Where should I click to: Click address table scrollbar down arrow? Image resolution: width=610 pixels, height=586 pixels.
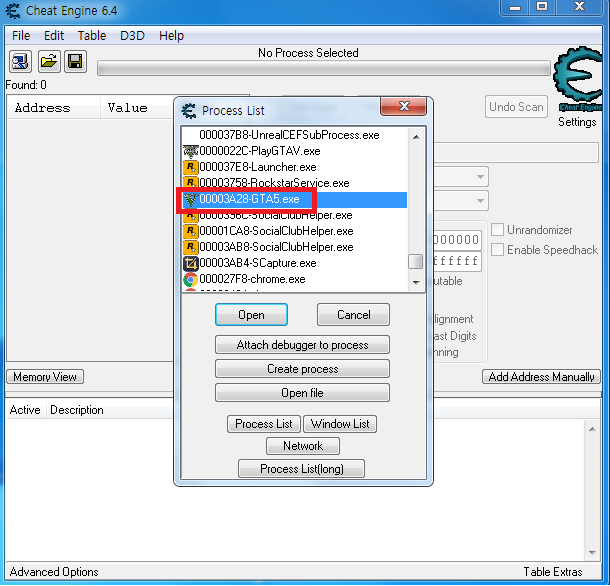click(592, 553)
